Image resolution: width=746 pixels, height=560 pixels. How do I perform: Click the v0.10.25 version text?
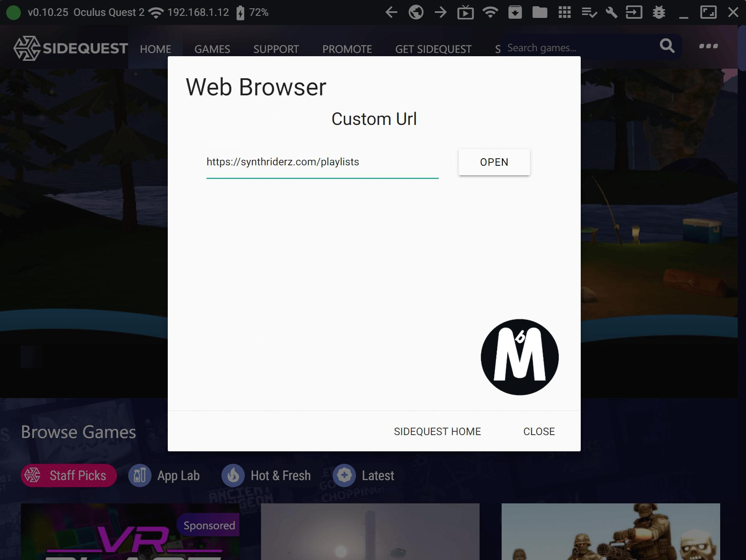(48, 12)
